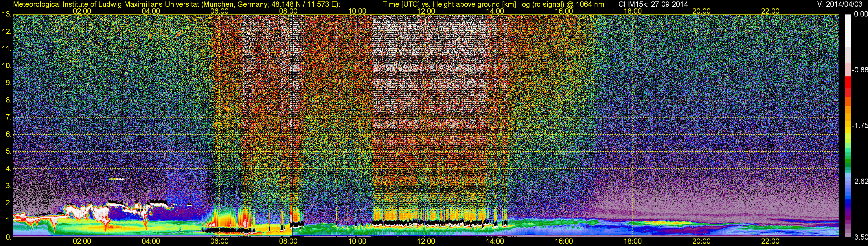The width and height of the screenshot is (868, 246).
Task: Click the 2. km height axis label
Action: tap(8, 203)
